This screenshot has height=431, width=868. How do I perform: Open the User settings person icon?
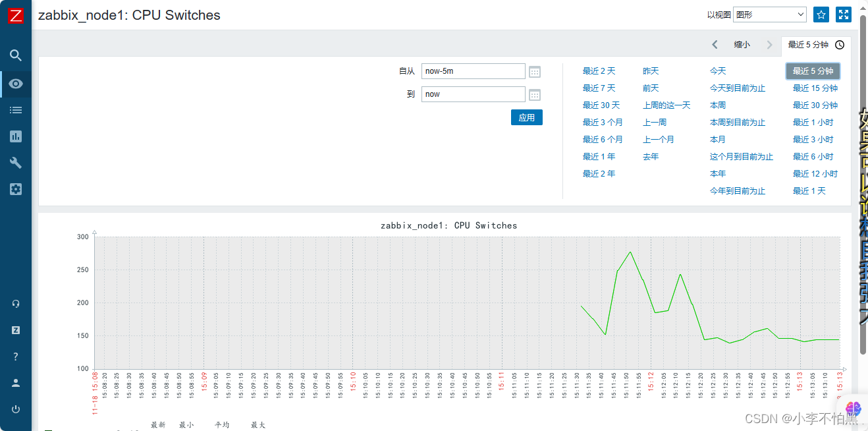[x=16, y=383]
